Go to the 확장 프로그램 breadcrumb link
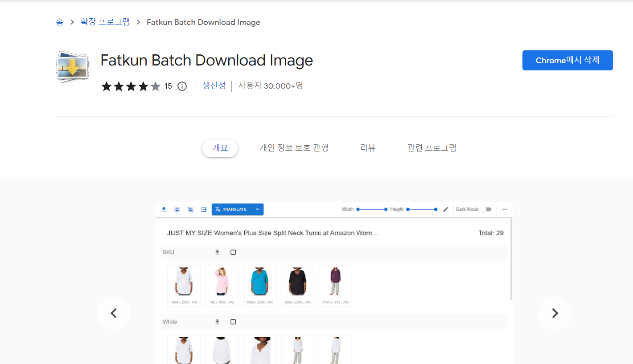The image size is (633, 364). [105, 22]
